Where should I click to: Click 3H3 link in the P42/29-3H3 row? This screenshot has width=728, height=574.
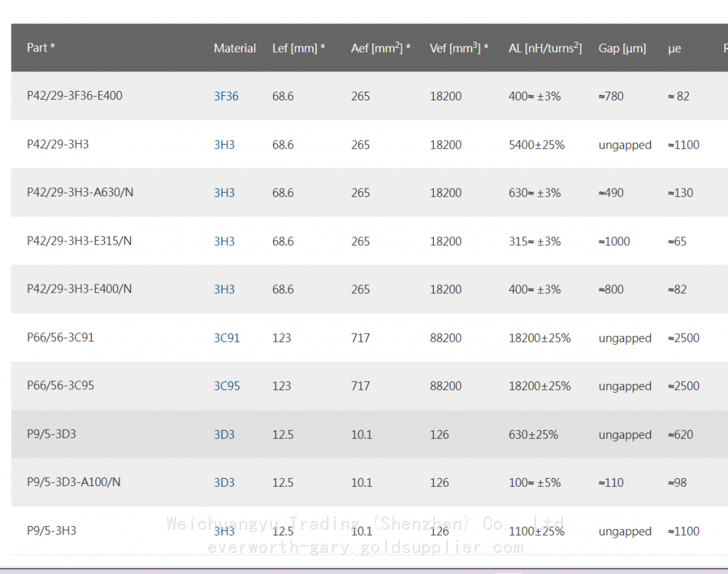[224, 145]
